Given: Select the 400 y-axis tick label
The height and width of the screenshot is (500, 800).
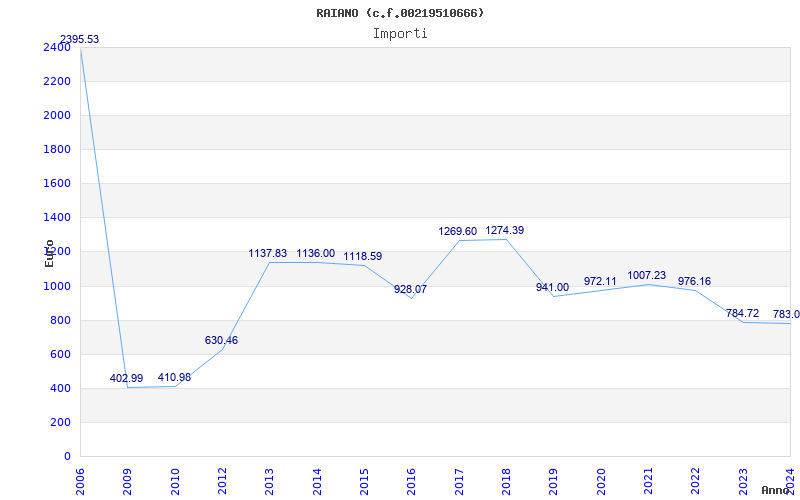Looking at the screenshot, I should 60,389.
